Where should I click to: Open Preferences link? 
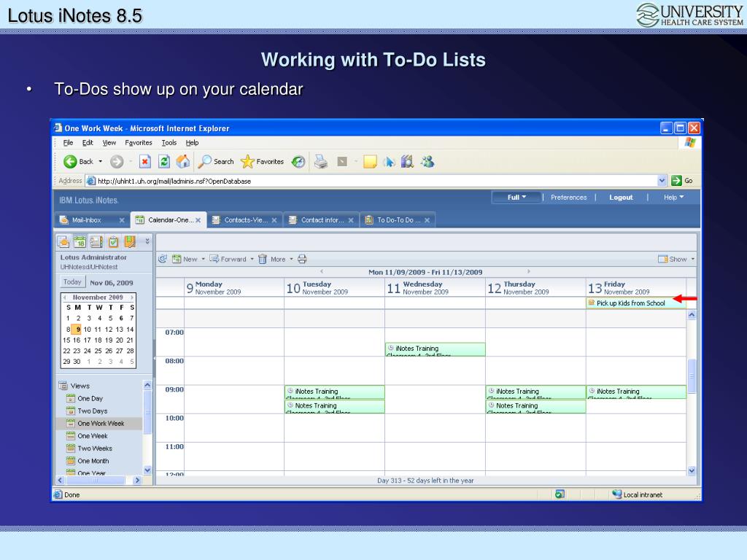[569, 197]
